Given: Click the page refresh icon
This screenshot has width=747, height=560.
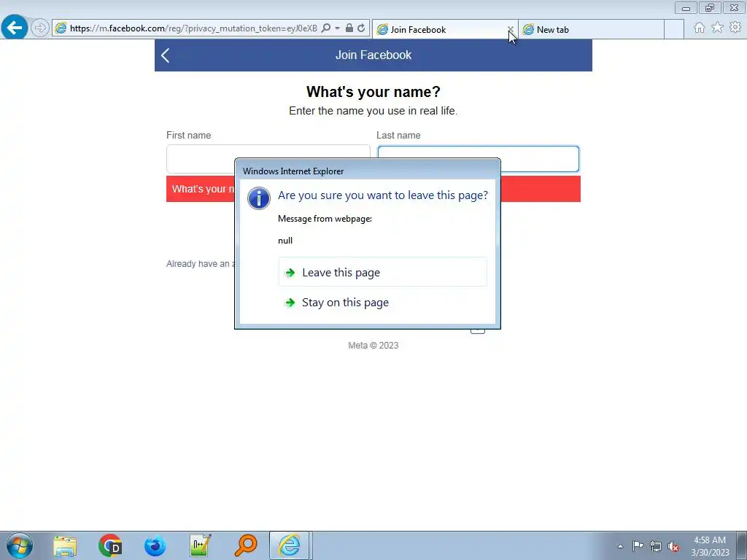Looking at the screenshot, I should pos(361,28).
